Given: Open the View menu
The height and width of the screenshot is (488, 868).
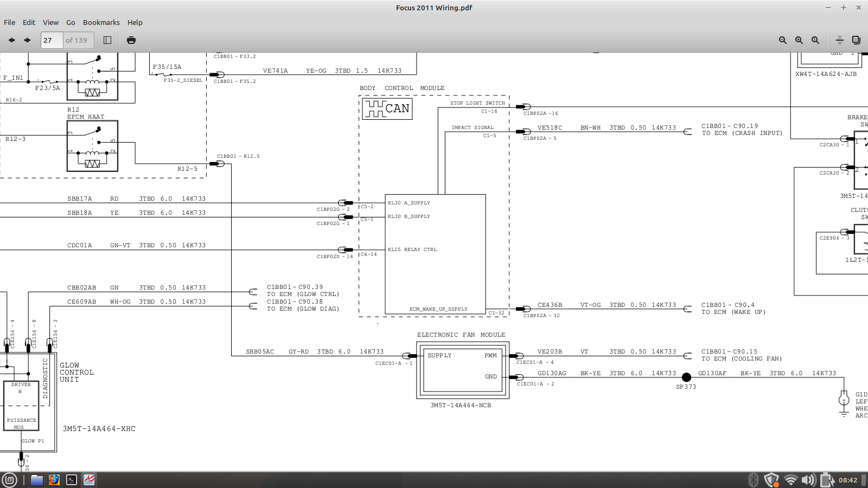Looking at the screenshot, I should pyautogui.click(x=50, y=22).
